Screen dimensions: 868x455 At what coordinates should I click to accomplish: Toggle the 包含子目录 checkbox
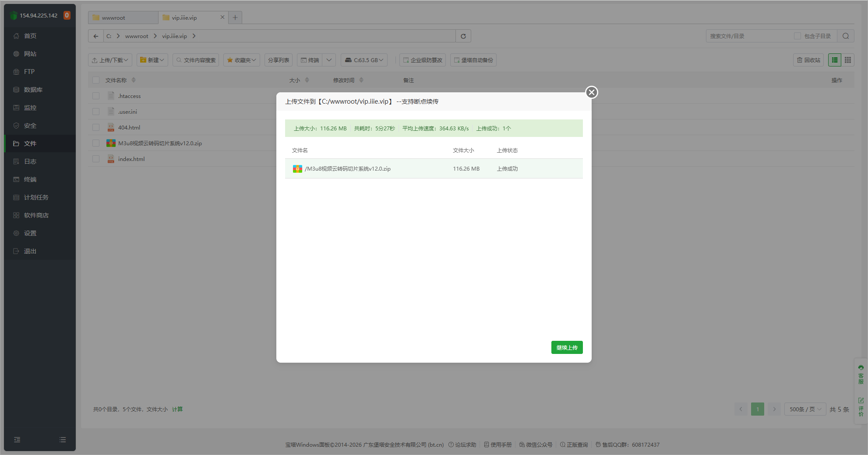coord(797,36)
